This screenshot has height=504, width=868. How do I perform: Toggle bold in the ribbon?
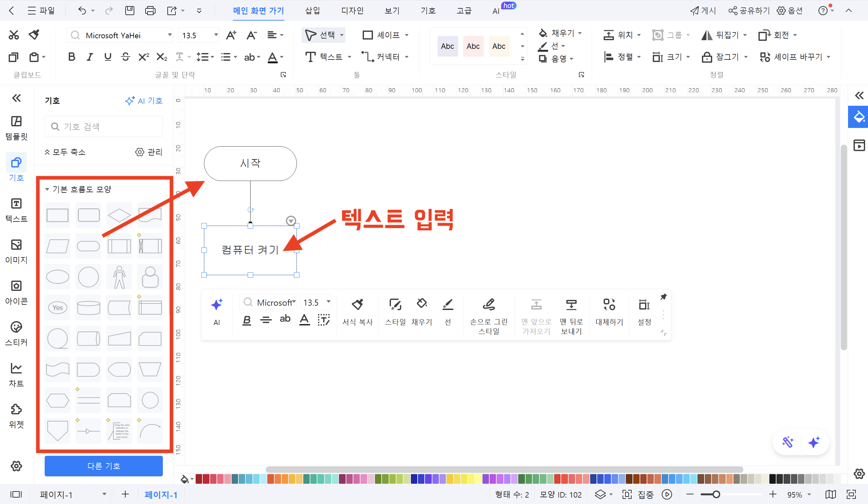[72, 57]
